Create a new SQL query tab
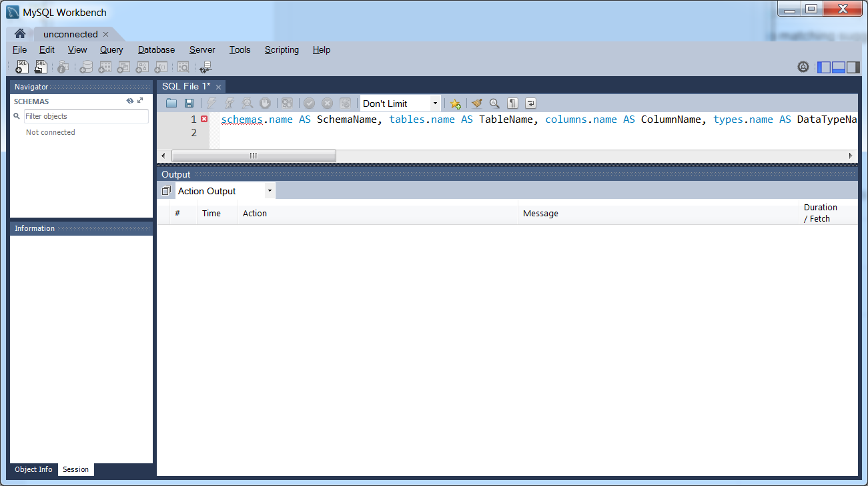The width and height of the screenshot is (868, 486). (x=21, y=67)
